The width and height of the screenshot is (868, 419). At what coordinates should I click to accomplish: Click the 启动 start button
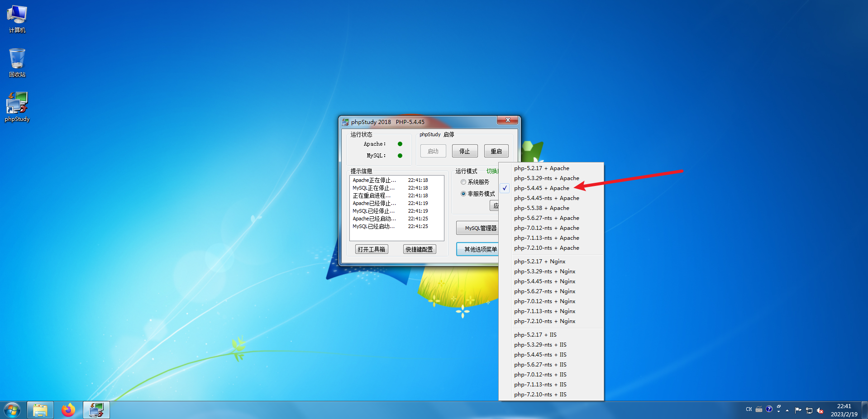[433, 151]
